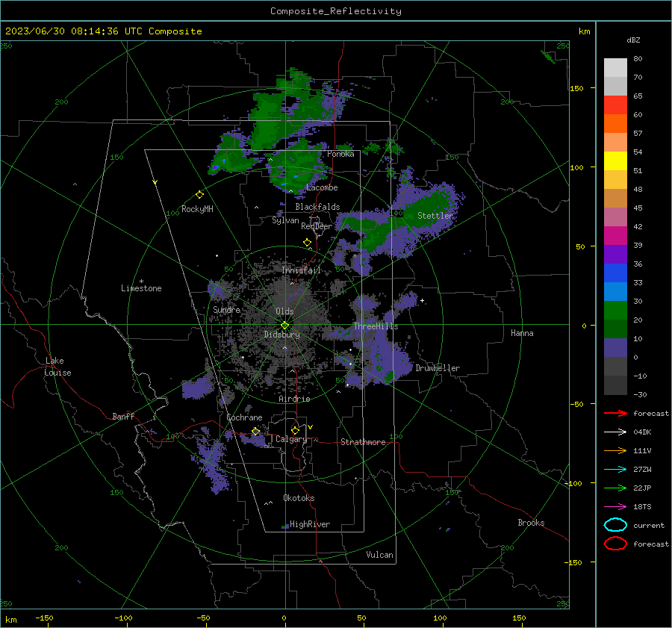Click the yellow diamond marker above Calgary
The width and height of the screenshot is (672, 628).
(x=295, y=430)
